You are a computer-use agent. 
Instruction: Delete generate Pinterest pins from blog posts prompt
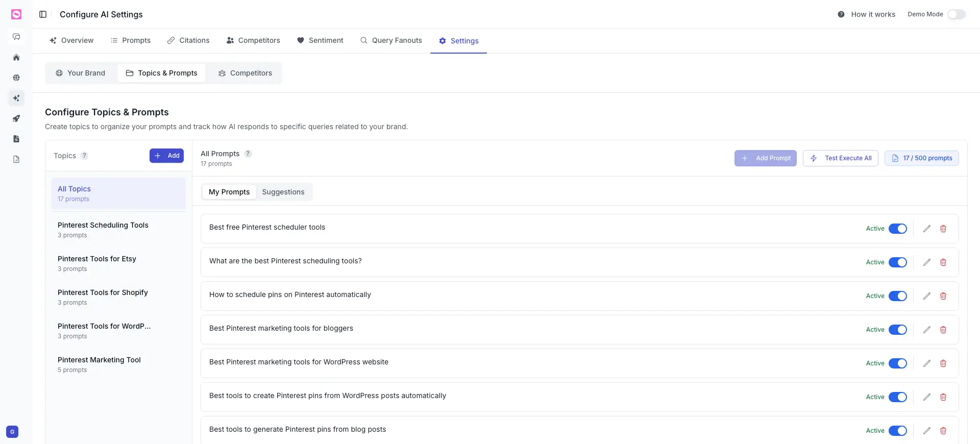tap(943, 431)
